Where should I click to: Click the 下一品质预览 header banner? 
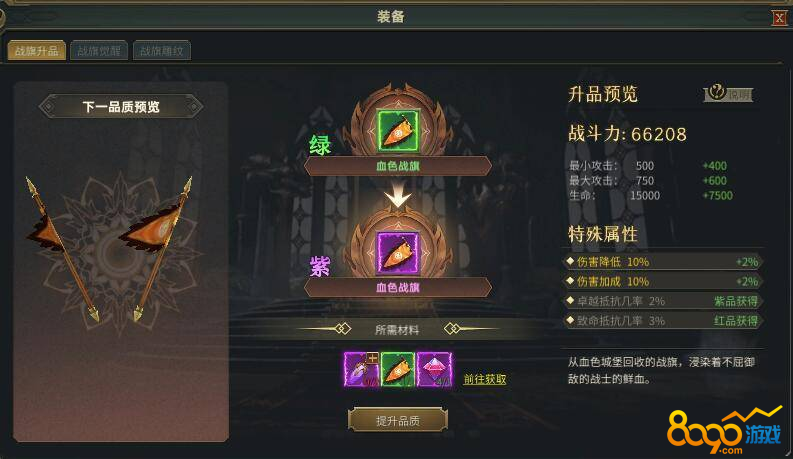tap(121, 107)
